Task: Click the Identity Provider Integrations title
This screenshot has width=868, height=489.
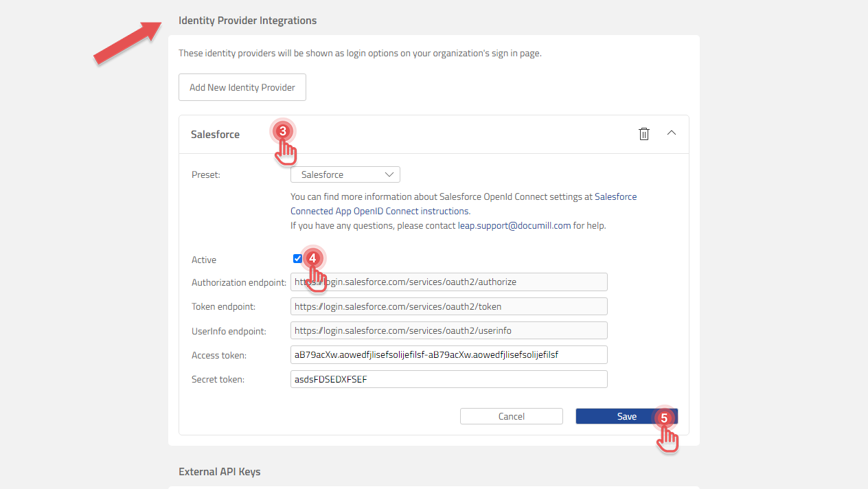Action: (x=247, y=20)
